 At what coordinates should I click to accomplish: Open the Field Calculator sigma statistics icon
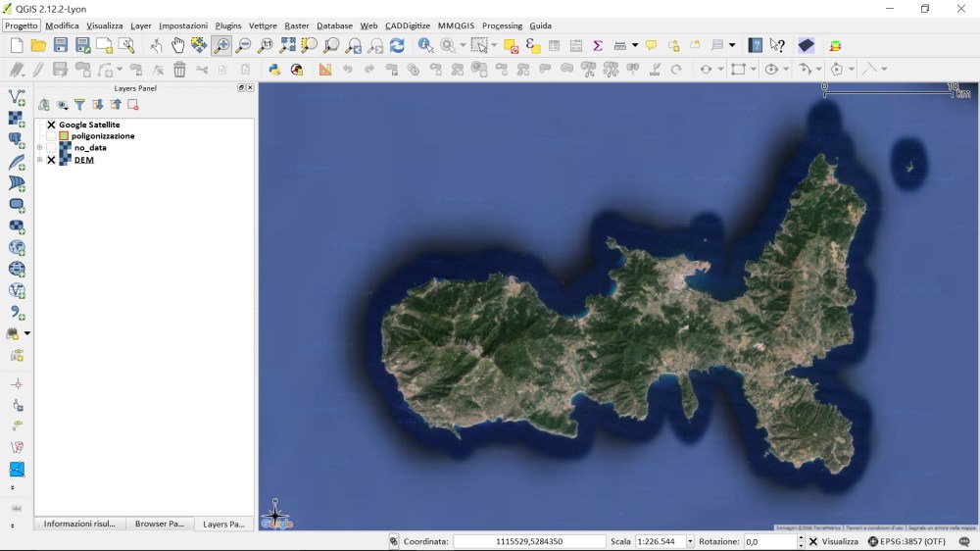pos(597,45)
